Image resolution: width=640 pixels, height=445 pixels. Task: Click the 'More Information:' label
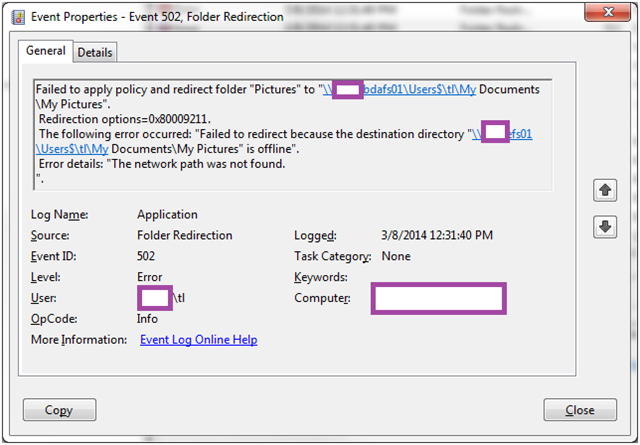pos(79,340)
